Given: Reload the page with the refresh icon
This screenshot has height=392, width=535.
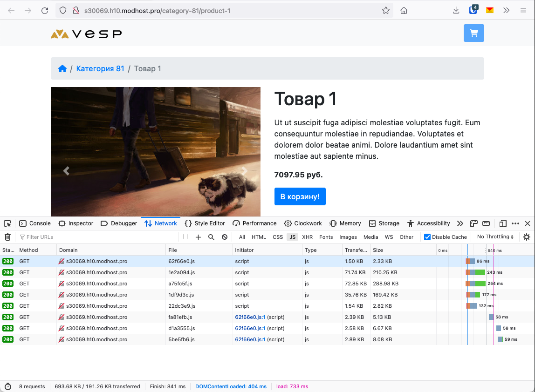Looking at the screenshot, I should tap(45, 11).
